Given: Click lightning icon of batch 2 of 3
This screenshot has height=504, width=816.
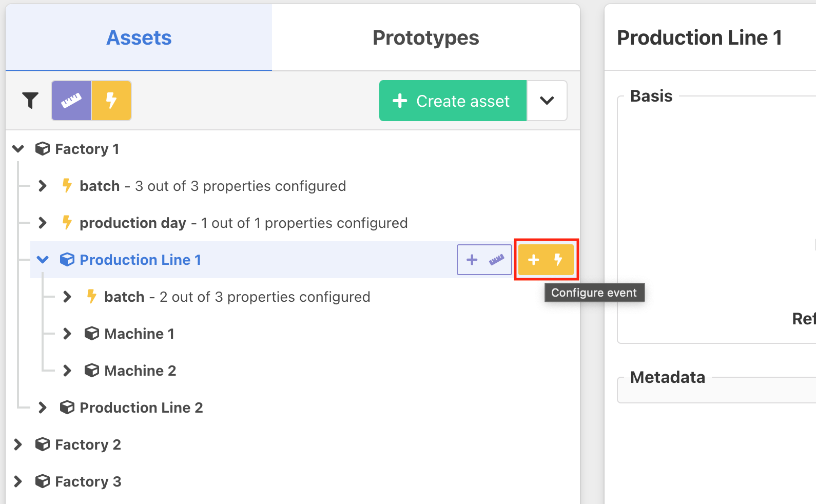Looking at the screenshot, I should [91, 296].
